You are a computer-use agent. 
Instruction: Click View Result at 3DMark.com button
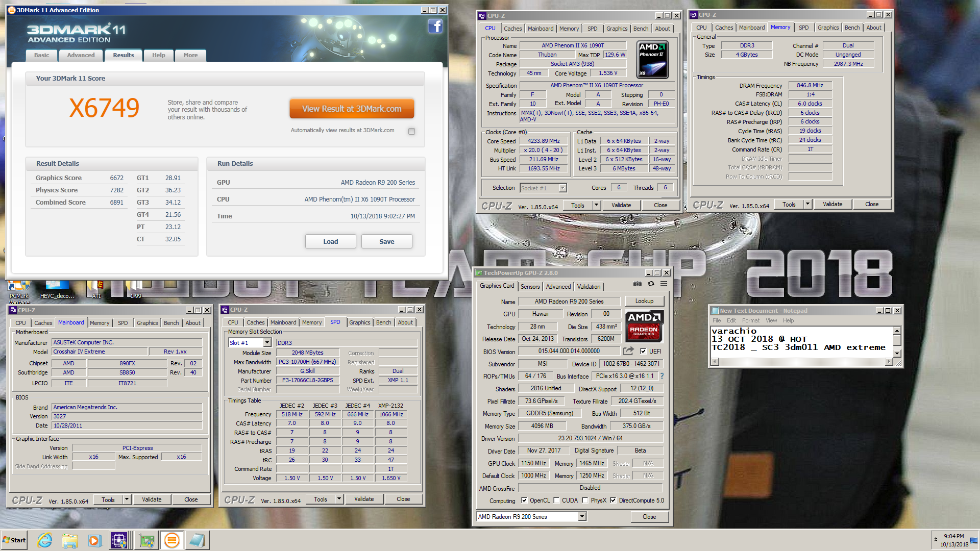tap(352, 109)
